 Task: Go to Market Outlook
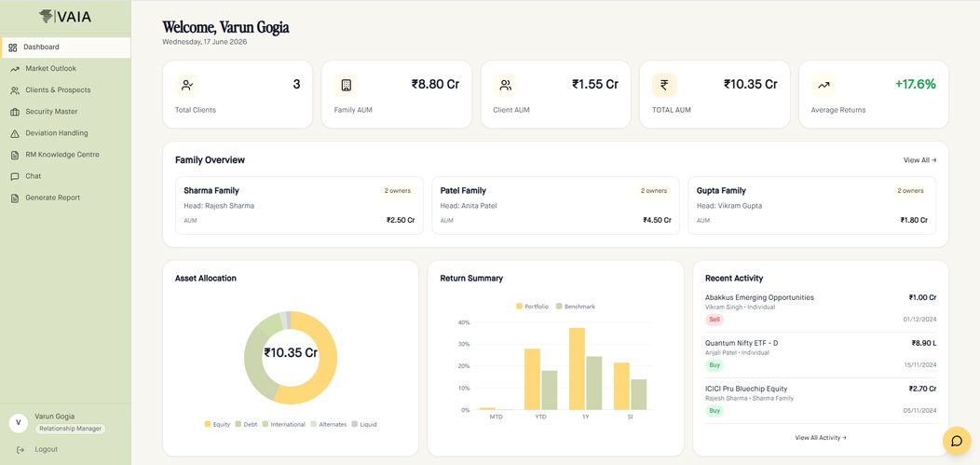65,69
